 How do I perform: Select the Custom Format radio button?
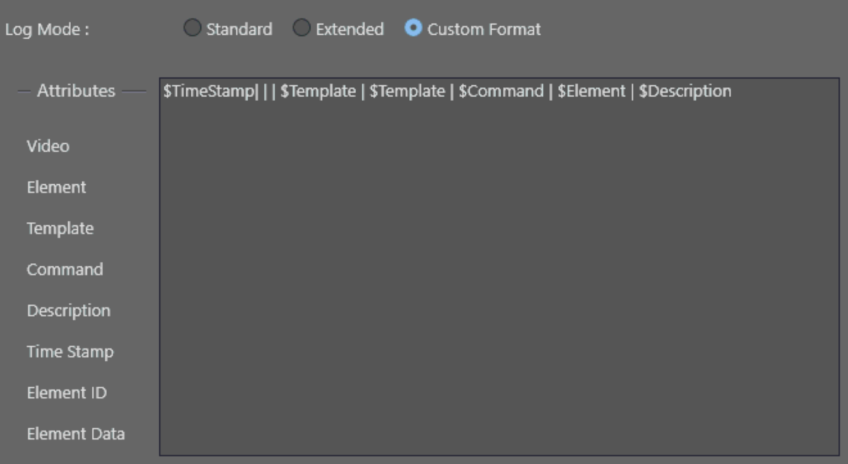414,29
